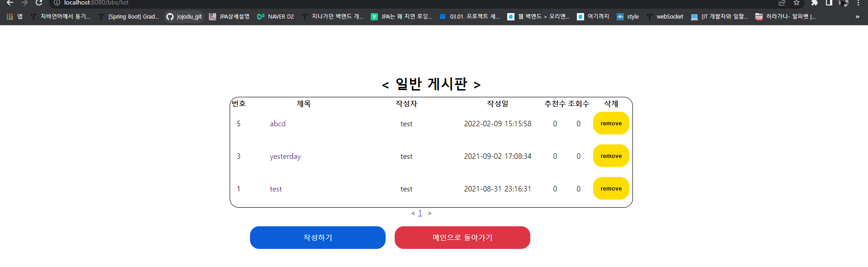Open the 여기까지 bookmark
868x267 pixels.
[593, 17]
